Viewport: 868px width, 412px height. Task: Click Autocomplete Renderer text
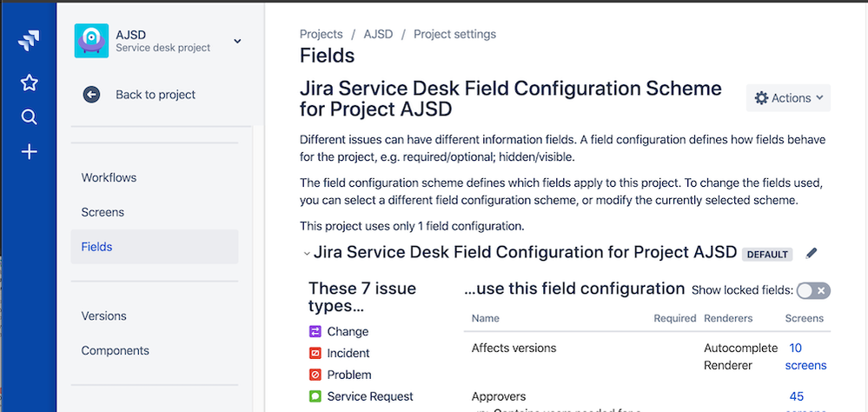740,356
